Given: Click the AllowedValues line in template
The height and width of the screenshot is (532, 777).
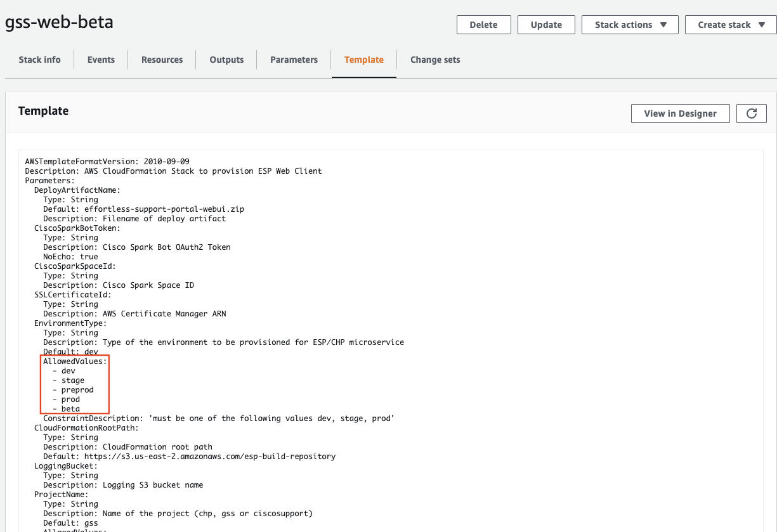Looking at the screenshot, I should click(x=75, y=361).
